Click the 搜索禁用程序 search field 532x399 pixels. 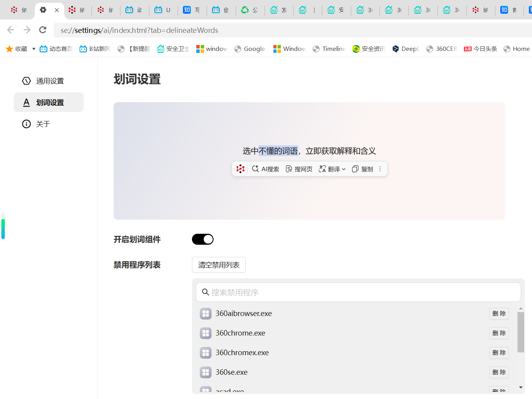358,292
